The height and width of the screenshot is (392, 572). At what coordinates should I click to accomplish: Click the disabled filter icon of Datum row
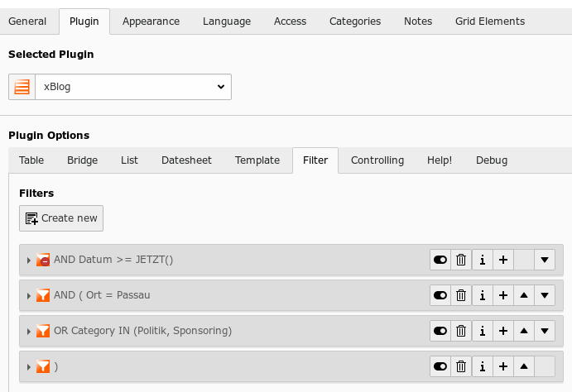pos(43,260)
